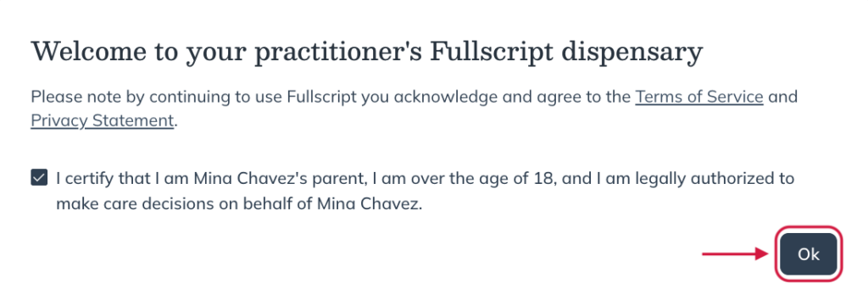
Task: Click the red arrow pointing to Ok
Action: [x=736, y=254]
